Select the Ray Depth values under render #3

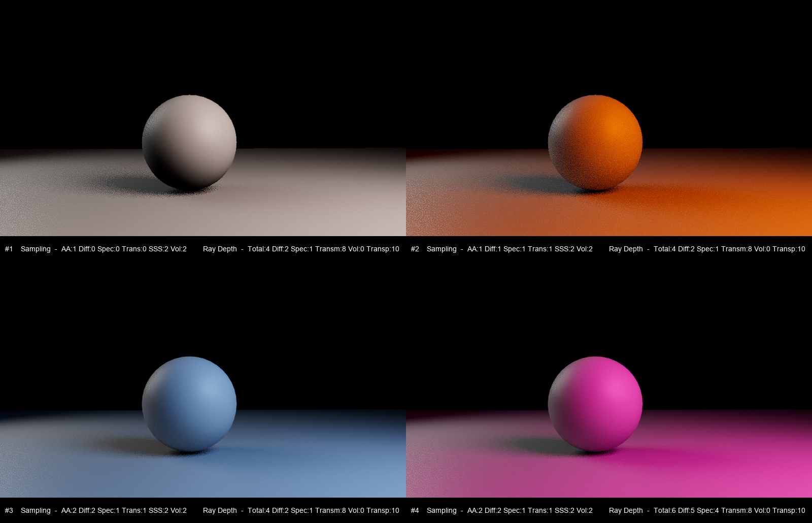pyautogui.click(x=323, y=510)
